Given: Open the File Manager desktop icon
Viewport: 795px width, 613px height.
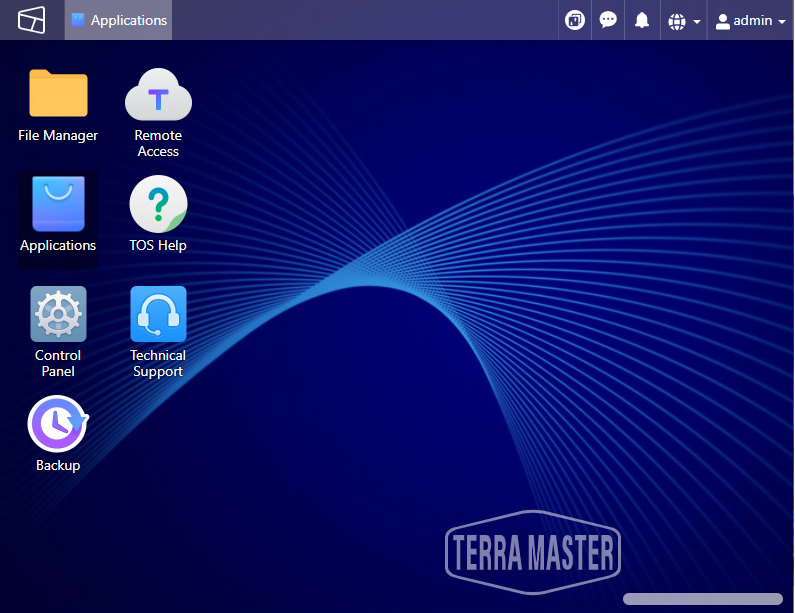Looking at the screenshot, I should pyautogui.click(x=58, y=94).
